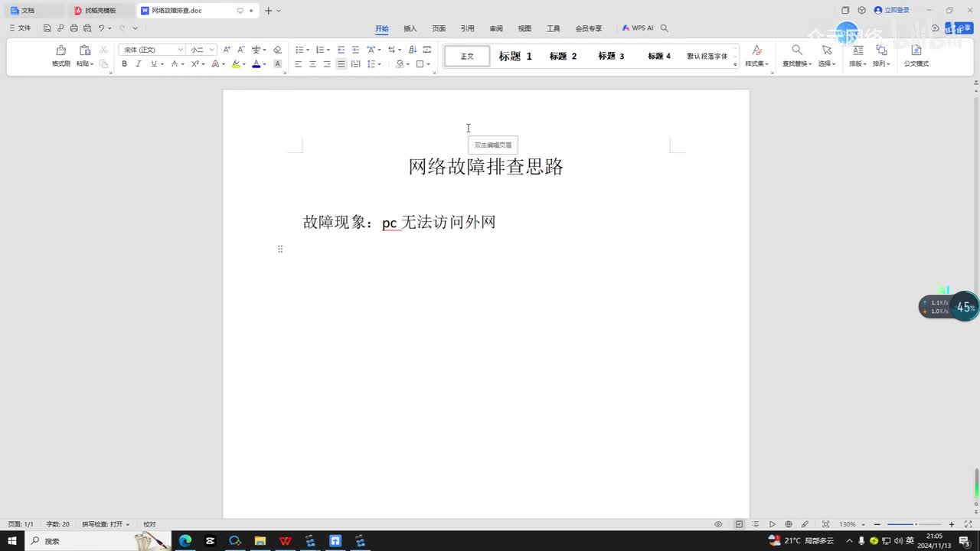The width and height of the screenshot is (980, 551).
Task: Click the Find and Replace magnifier icon
Action: (797, 50)
